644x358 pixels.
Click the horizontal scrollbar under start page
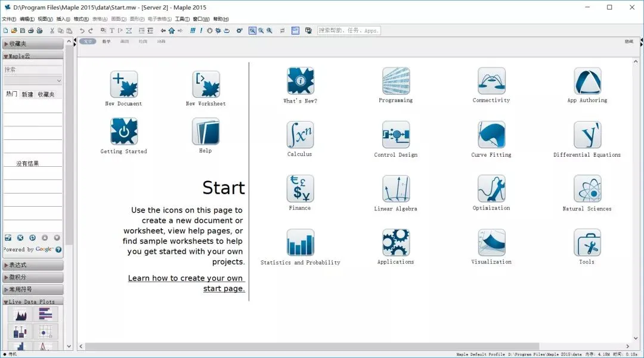point(311,346)
